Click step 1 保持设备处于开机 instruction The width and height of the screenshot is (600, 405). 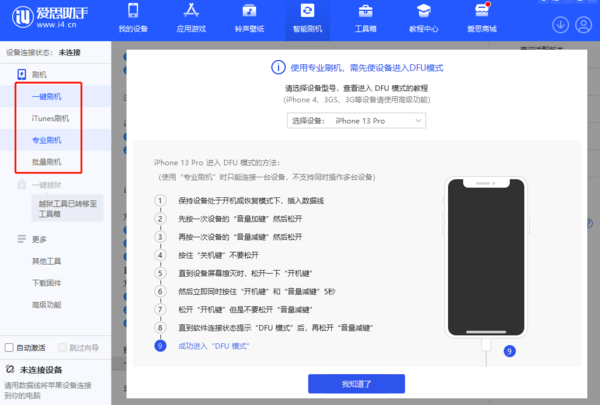pyautogui.click(x=251, y=201)
